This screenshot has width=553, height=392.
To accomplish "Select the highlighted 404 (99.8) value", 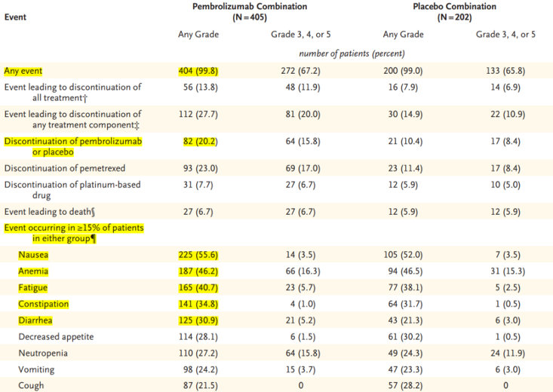I will (198, 72).
